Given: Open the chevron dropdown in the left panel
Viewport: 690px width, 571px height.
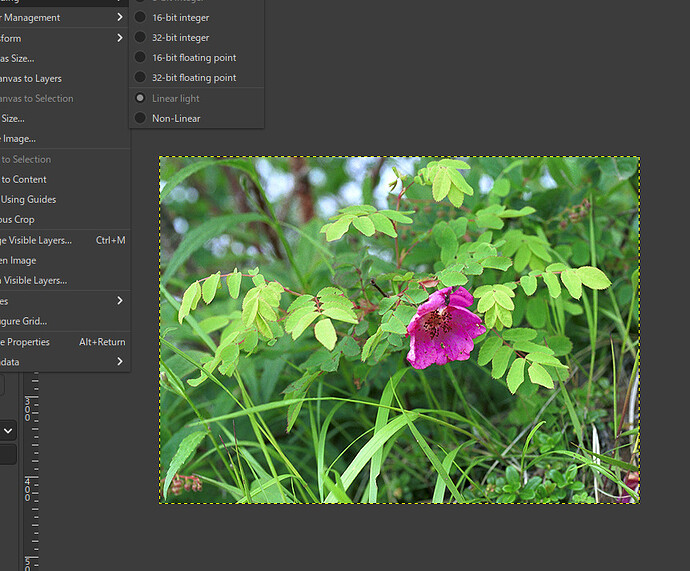Looking at the screenshot, I should point(8,431).
